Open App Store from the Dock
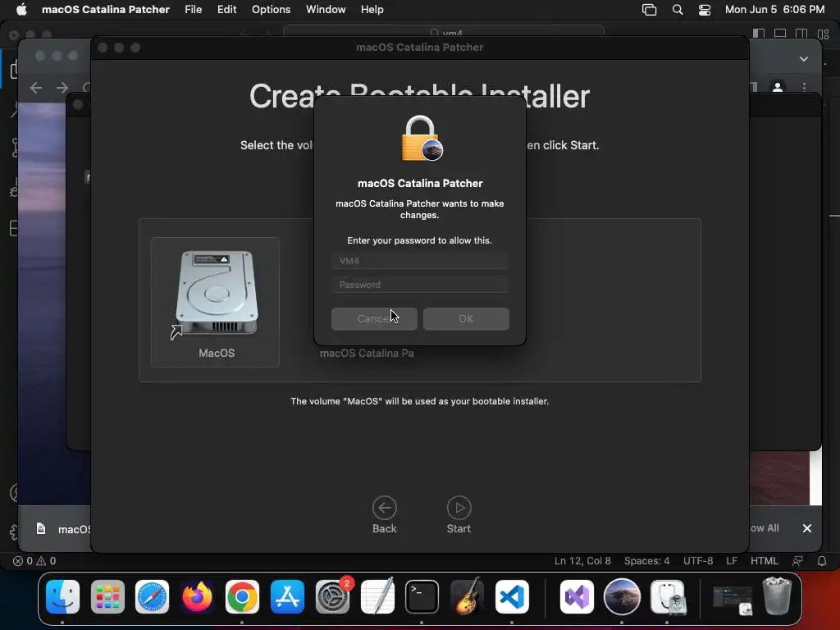The image size is (840, 630). coord(287,596)
